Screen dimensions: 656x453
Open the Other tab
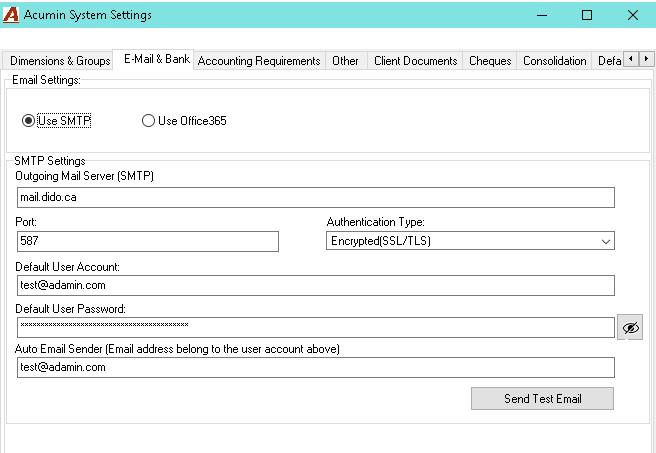[346, 61]
